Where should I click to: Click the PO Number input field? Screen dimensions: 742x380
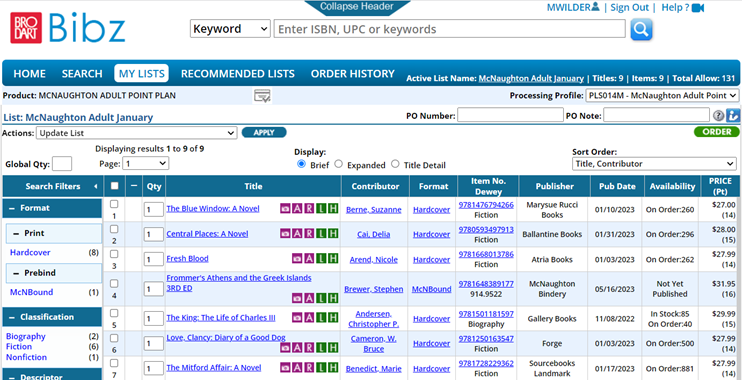pos(510,115)
